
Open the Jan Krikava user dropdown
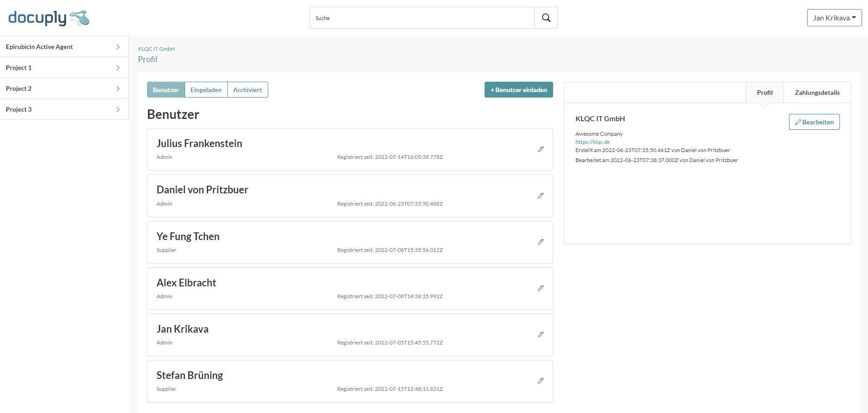(x=834, y=18)
